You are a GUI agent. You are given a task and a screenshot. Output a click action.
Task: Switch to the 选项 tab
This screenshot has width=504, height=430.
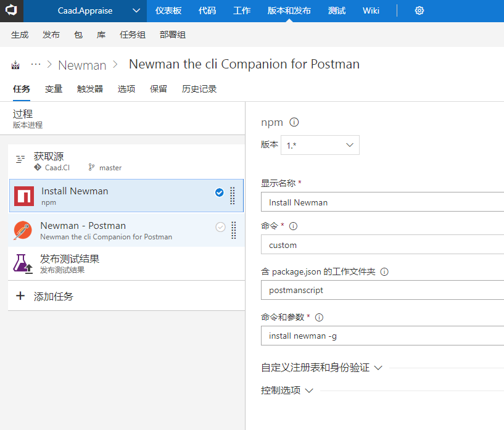[126, 89]
